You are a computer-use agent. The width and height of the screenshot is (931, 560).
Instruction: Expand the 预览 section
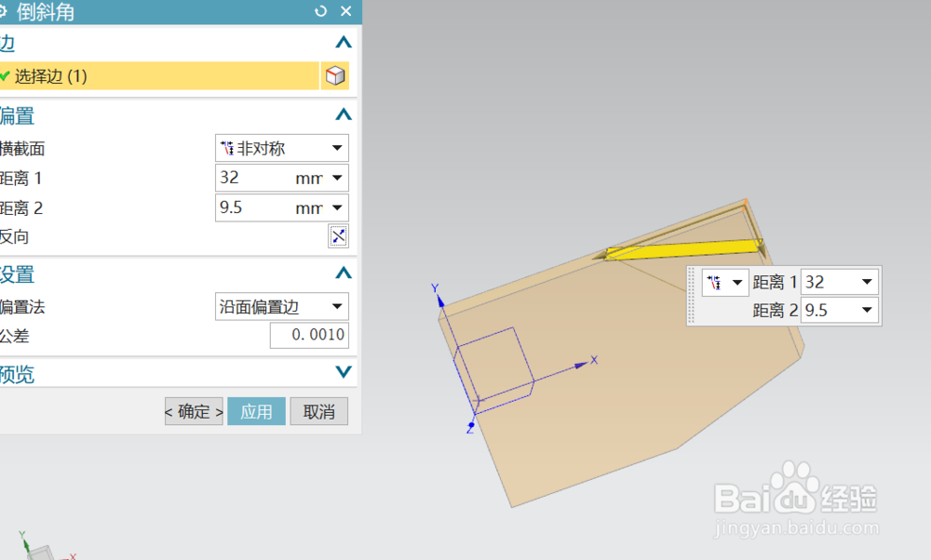344,372
